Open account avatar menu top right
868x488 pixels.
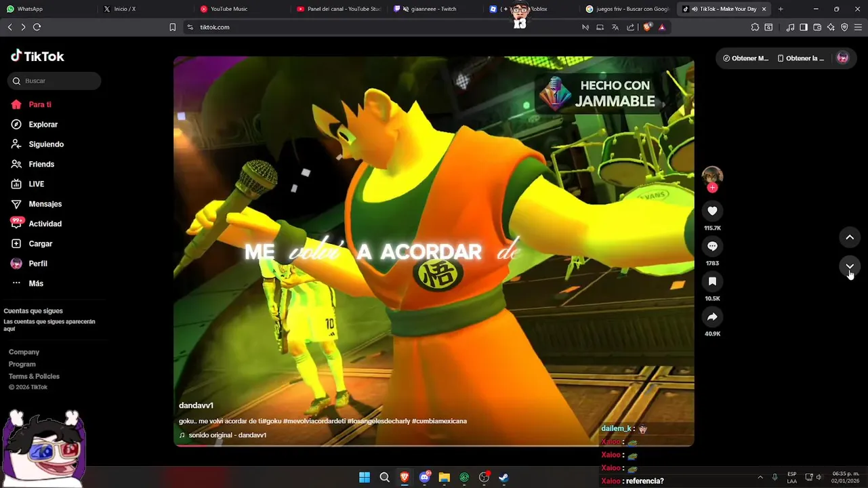pos(843,58)
